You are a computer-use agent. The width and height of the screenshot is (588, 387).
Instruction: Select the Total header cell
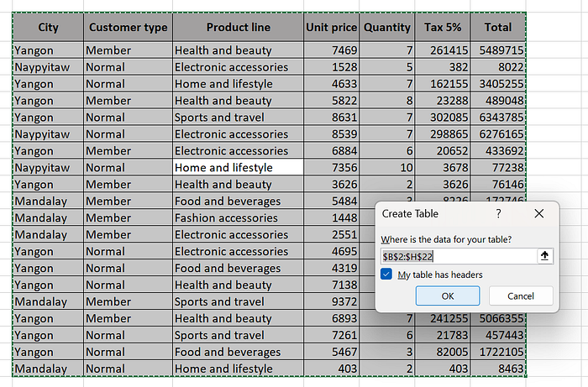pyautogui.click(x=497, y=27)
